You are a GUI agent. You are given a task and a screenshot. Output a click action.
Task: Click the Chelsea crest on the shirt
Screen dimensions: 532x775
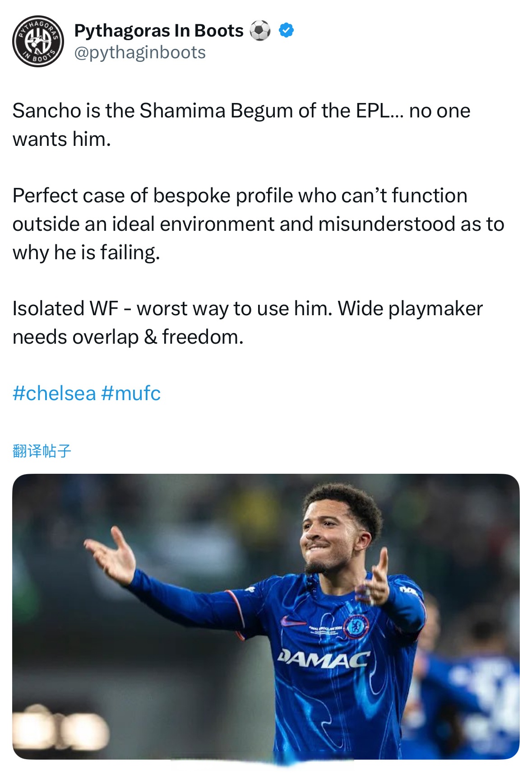tap(356, 626)
